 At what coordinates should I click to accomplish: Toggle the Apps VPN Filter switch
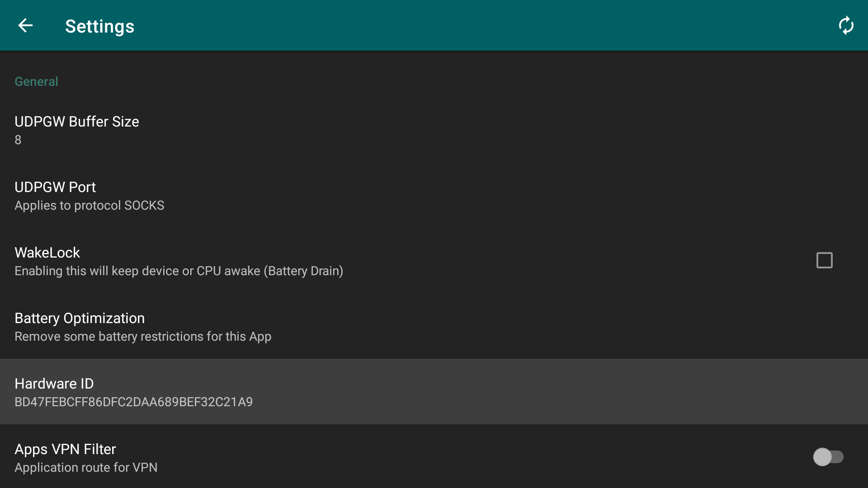[x=828, y=457]
